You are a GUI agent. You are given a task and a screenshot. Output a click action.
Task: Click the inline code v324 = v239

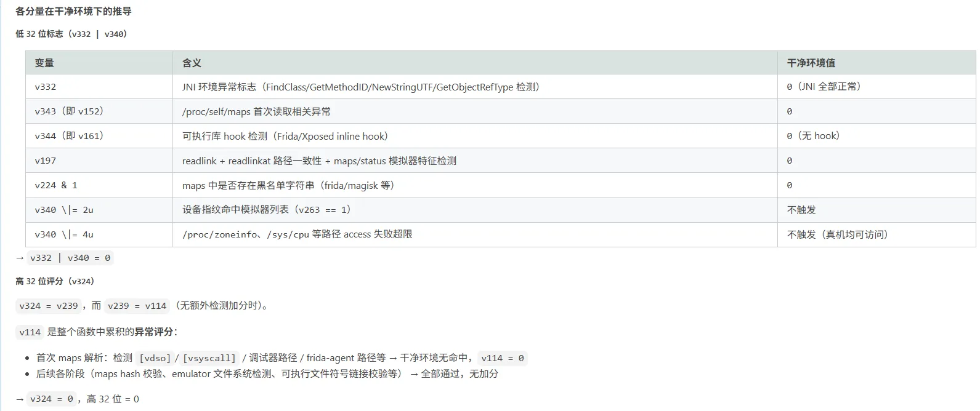tap(49, 306)
